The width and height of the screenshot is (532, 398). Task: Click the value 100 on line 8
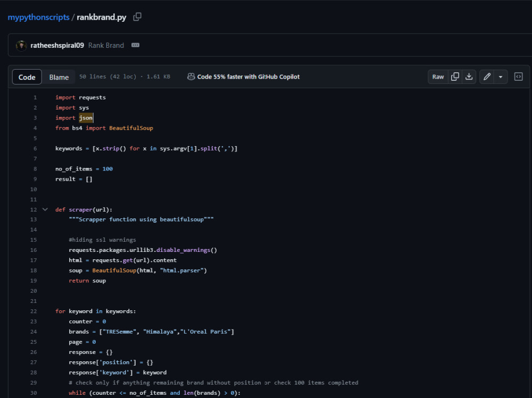(107, 169)
